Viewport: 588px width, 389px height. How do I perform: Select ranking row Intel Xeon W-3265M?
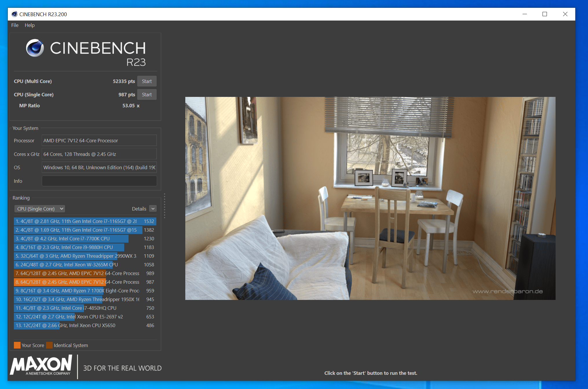tap(85, 265)
